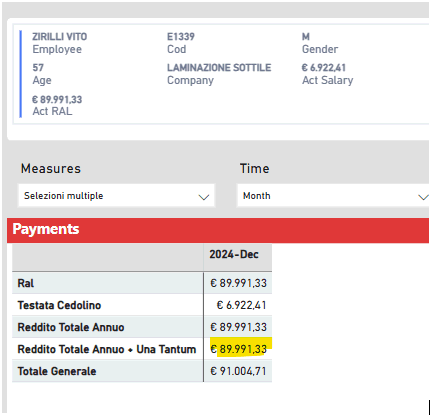Select the Testata Cedolino row label

(x=59, y=305)
